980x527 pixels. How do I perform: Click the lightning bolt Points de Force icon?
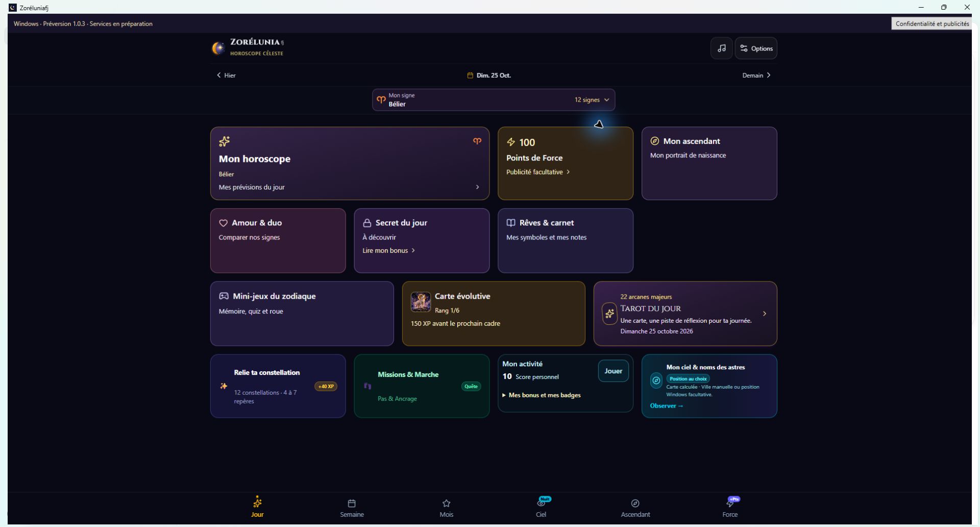tap(511, 142)
